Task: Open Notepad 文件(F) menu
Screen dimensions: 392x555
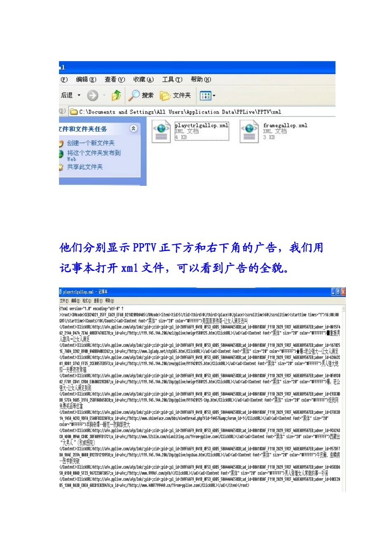Action: pos(64,301)
